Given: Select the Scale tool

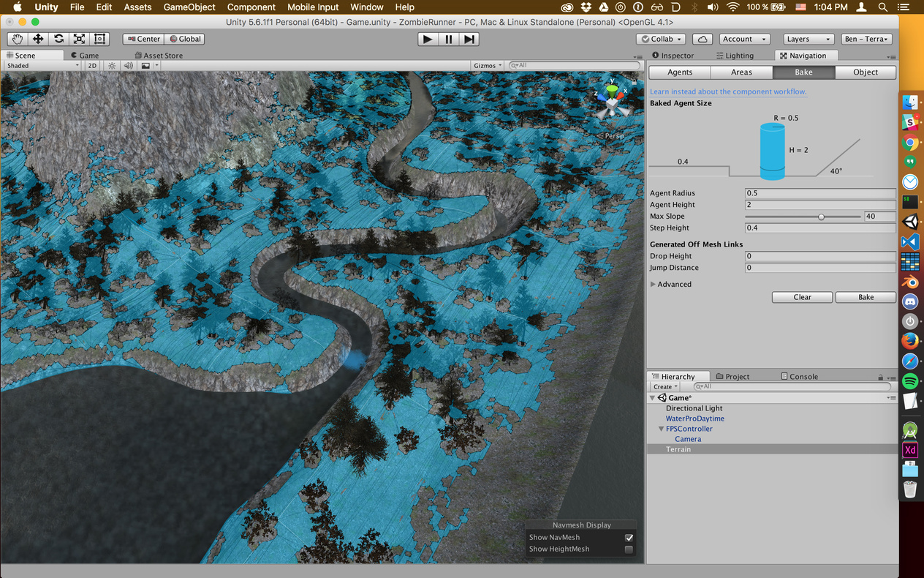Looking at the screenshot, I should point(78,38).
